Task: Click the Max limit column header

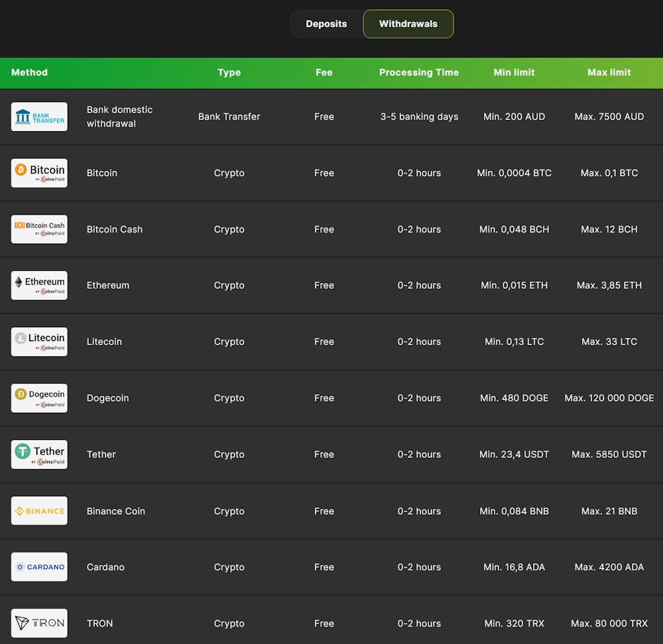Action: coord(609,72)
